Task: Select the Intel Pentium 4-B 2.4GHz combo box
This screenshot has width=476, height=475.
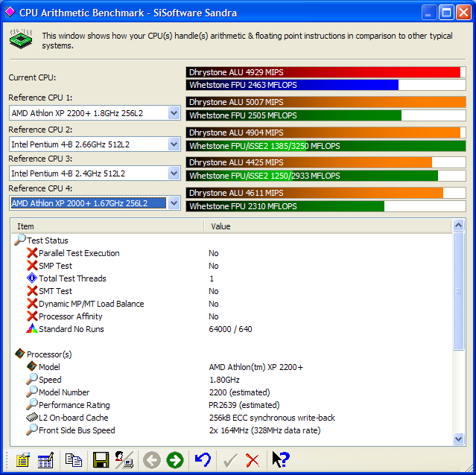Action: (95, 173)
